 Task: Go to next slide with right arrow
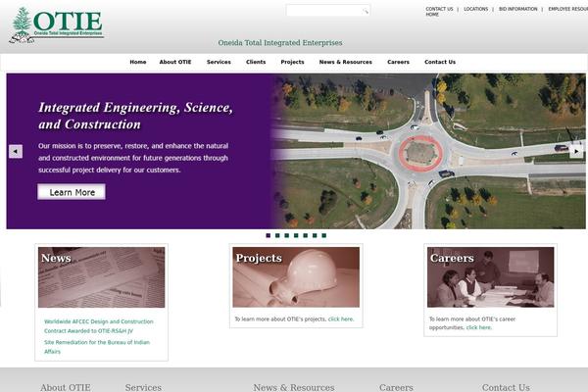576,151
